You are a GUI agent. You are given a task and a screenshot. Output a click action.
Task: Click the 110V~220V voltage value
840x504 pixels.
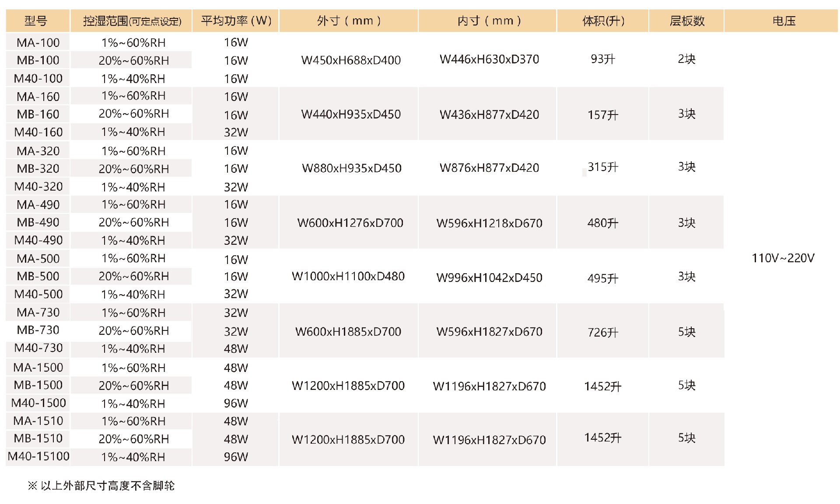coord(783,258)
